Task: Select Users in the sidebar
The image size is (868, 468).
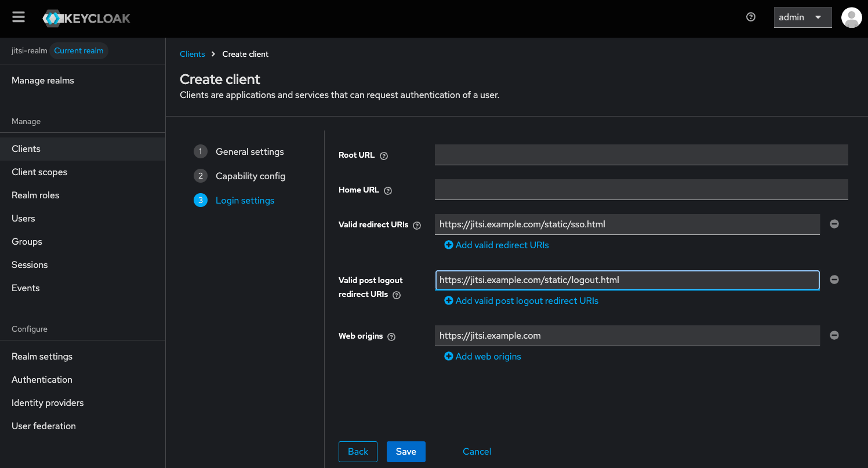Action: [x=23, y=218]
